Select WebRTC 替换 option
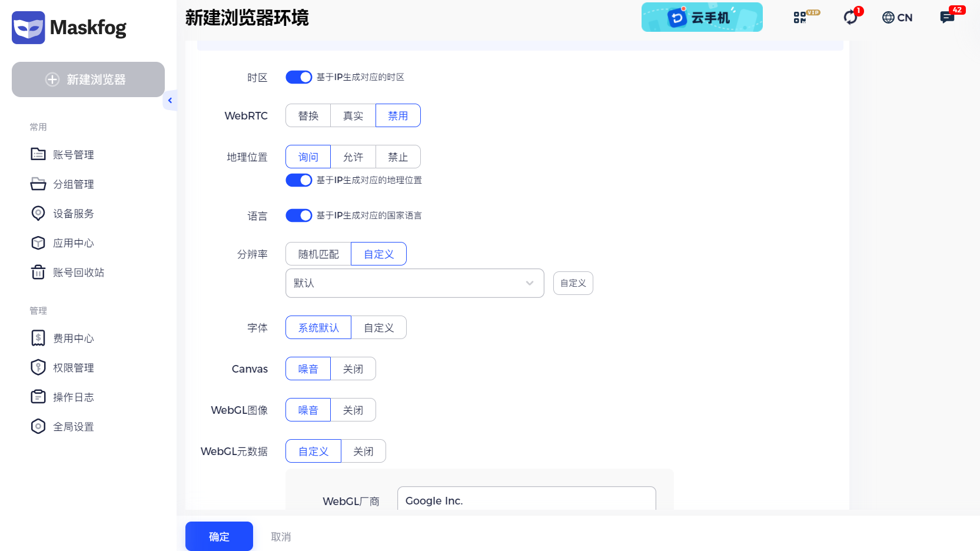Screen dimensions: 980x551 click(308, 115)
